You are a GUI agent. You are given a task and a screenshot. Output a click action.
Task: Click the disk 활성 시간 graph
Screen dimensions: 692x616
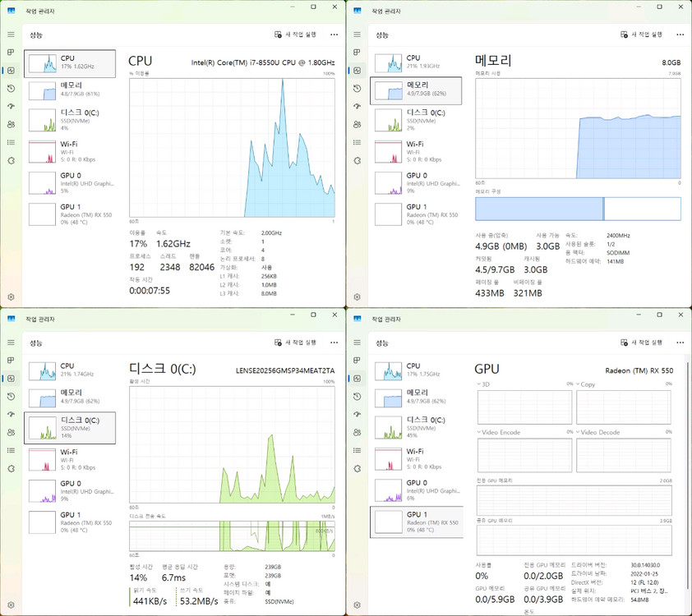[232, 444]
